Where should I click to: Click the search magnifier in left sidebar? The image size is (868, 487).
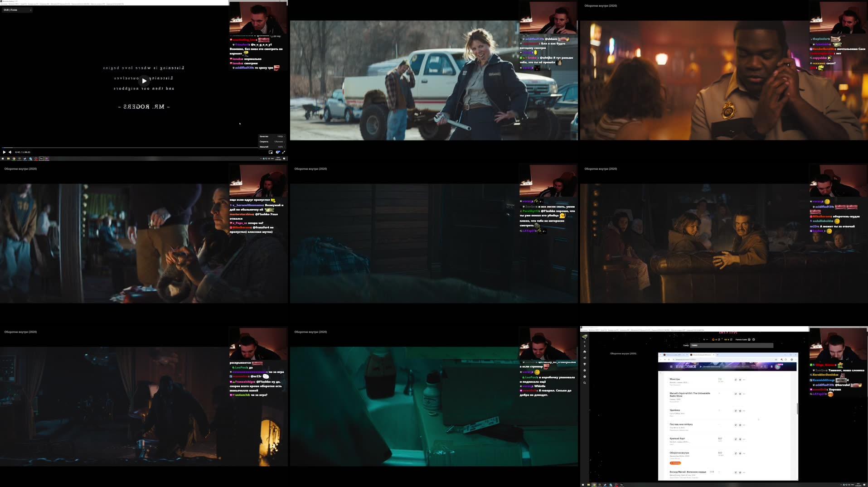[x=585, y=383]
